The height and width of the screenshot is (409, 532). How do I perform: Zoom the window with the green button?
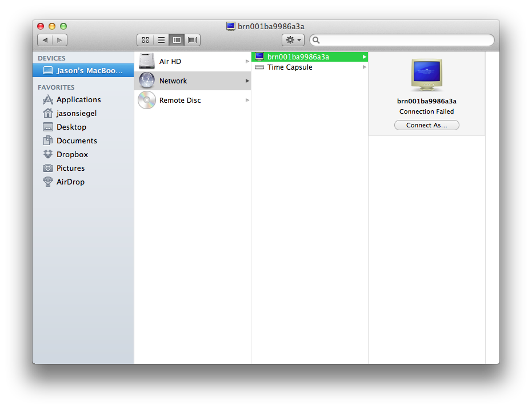pyautogui.click(x=63, y=26)
